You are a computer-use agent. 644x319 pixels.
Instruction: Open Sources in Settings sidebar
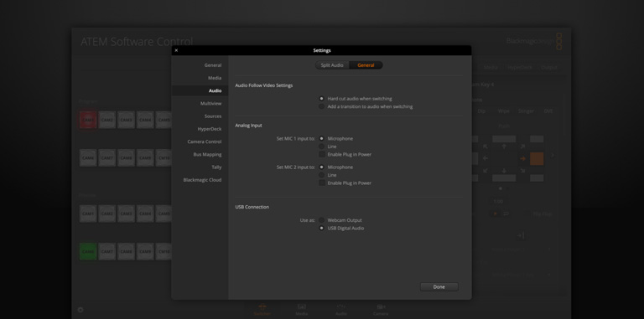[x=200, y=116]
